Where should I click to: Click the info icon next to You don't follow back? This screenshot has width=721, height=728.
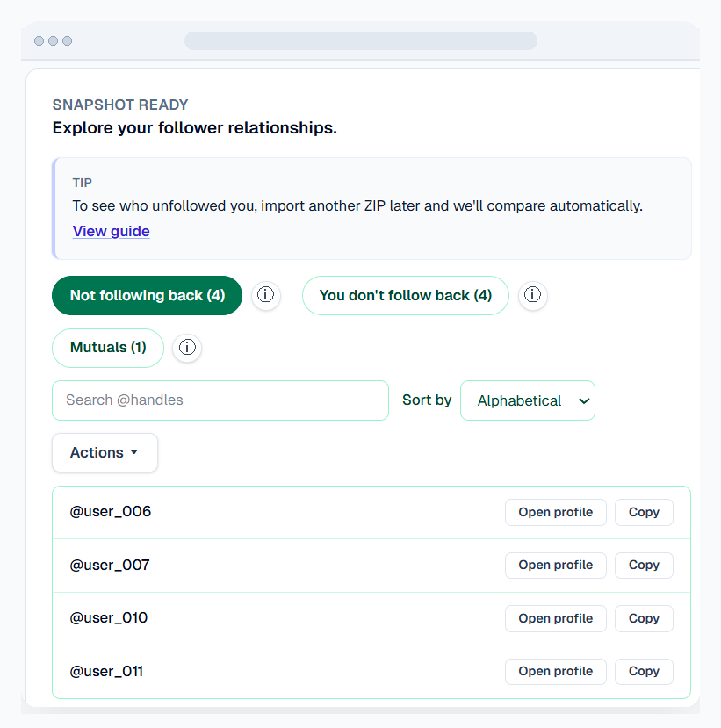[533, 295]
